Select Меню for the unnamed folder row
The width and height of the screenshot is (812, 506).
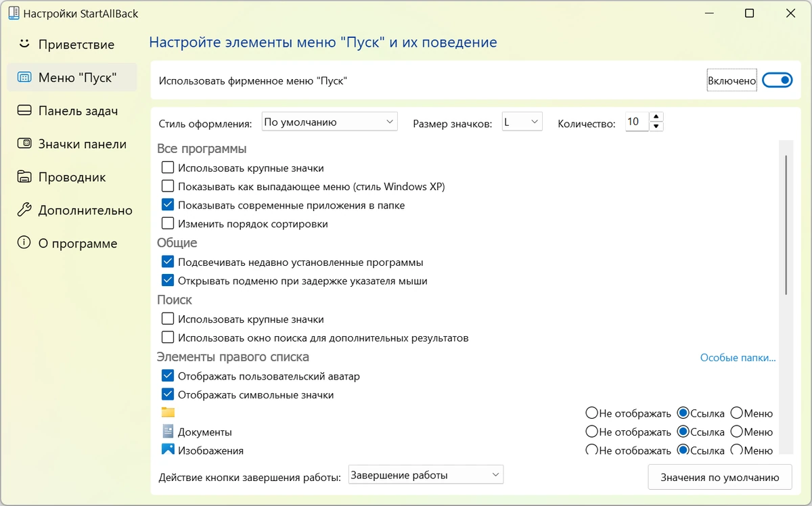tap(737, 413)
